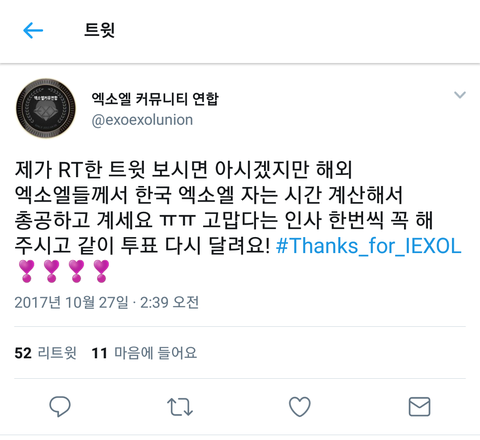View the 11 마음에 들어요 list

(x=144, y=353)
